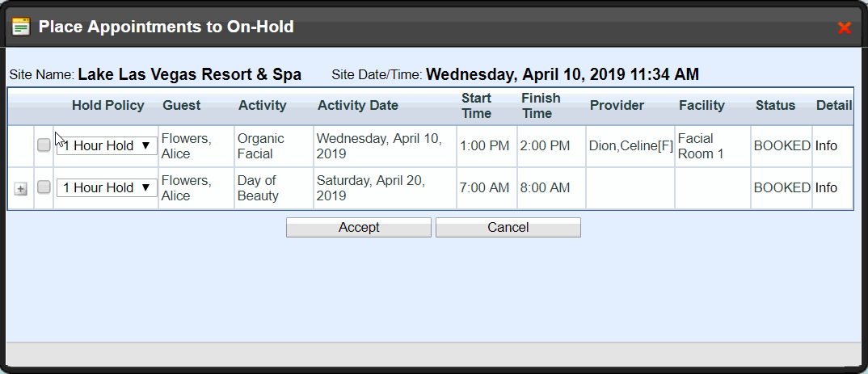Click the Status column header

pos(775,106)
